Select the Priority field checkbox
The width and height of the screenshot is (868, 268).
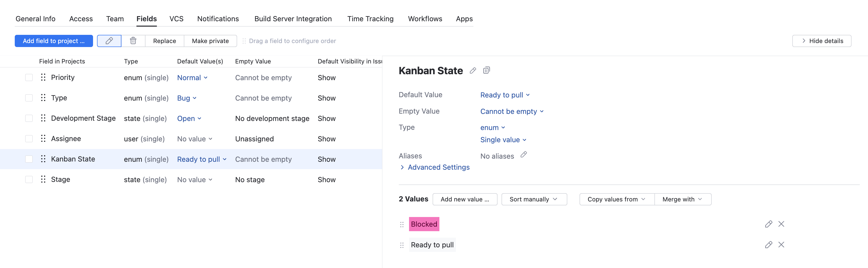tap(29, 77)
